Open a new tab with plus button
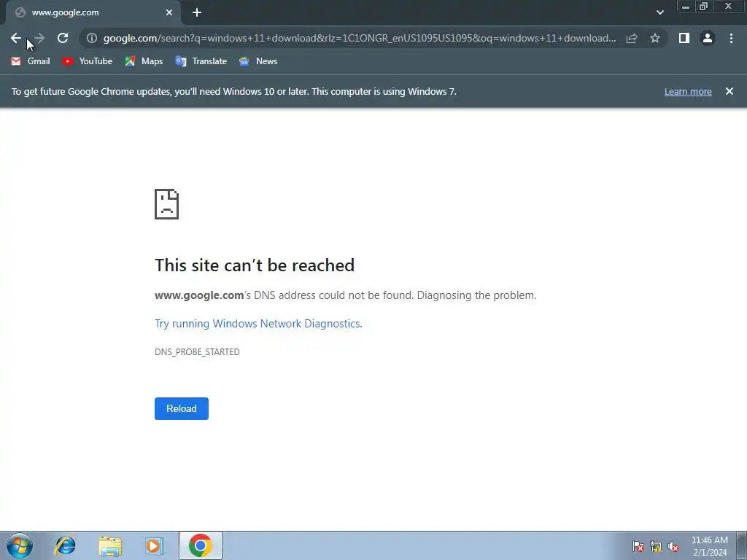Image resolution: width=747 pixels, height=560 pixels. tap(197, 13)
